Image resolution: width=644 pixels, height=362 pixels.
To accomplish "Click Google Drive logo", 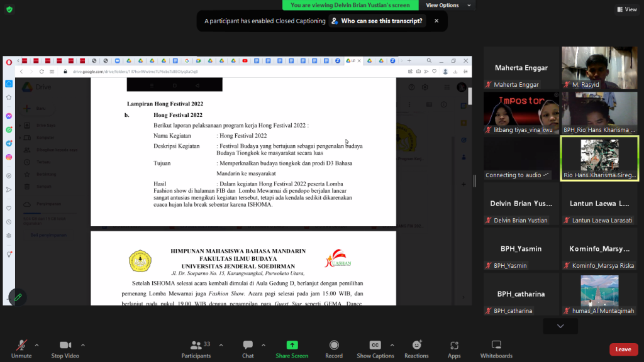I will click(x=36, y=87).
